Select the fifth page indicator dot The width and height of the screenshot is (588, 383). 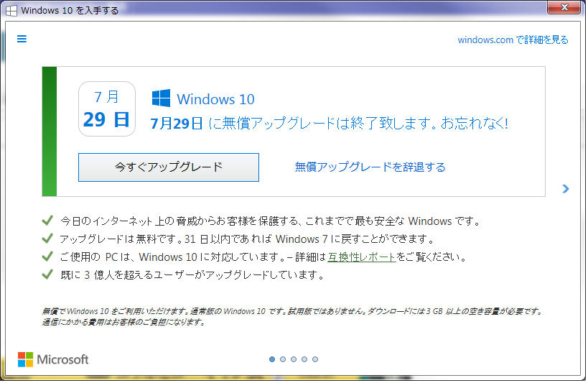315,359
